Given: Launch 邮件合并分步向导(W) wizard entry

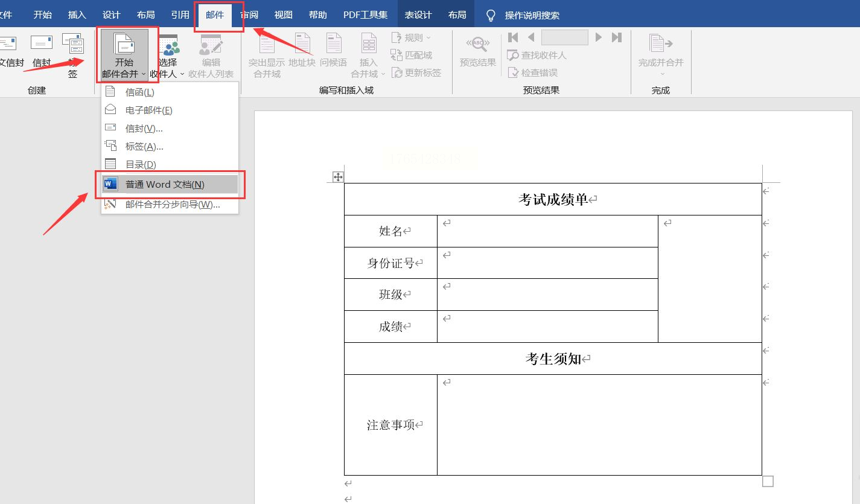Looking at the screenshot, I should (x=172, y=205).
